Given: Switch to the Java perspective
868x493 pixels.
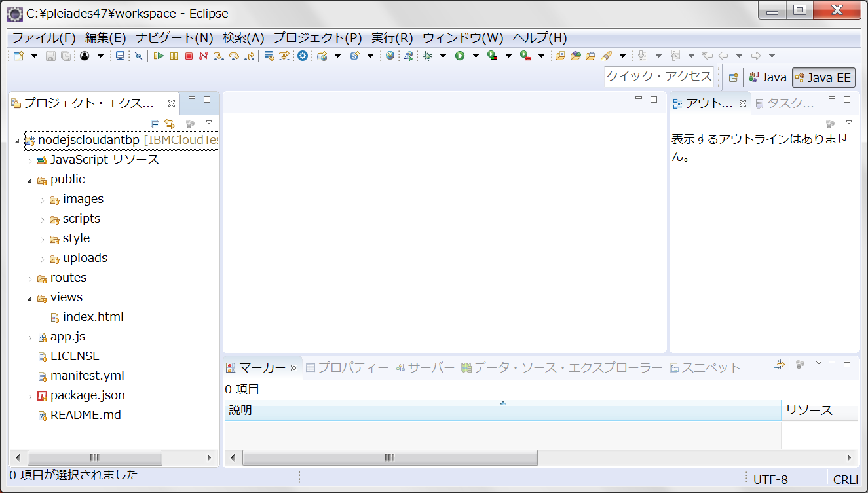Looking at the screenshot, I should pos(768,77).
